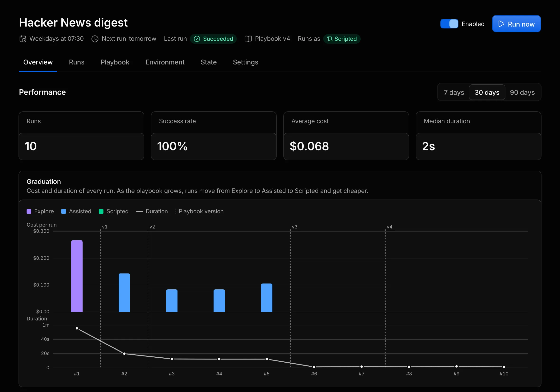This screenshot has height=392, width=560.
Task: Click the Weekdays at 07:30 schedule text
Action: [56, 39]
